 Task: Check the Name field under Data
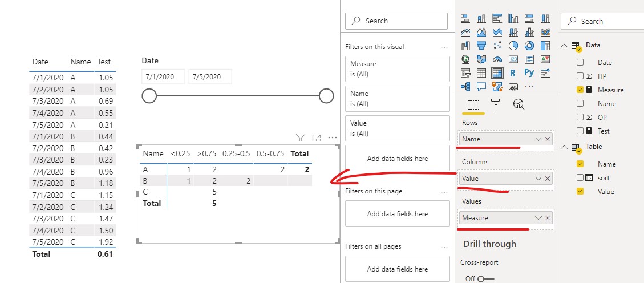click(580, 103)
